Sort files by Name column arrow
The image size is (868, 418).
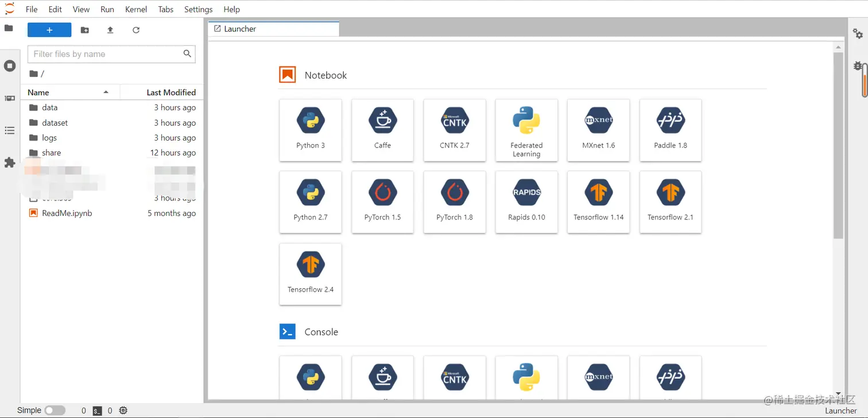106,92
